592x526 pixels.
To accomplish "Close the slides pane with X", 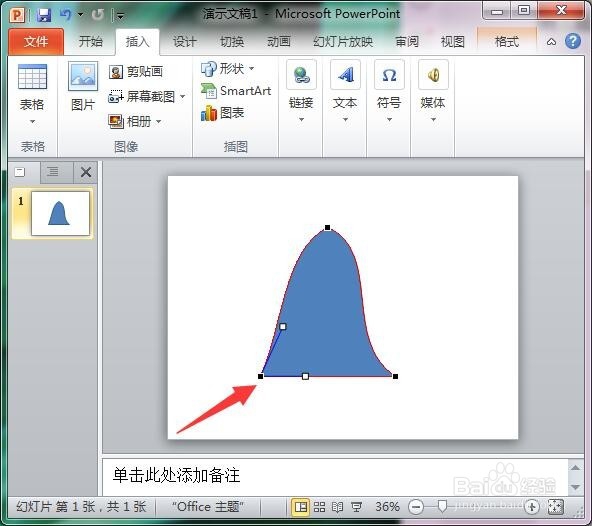I will 86,172.
